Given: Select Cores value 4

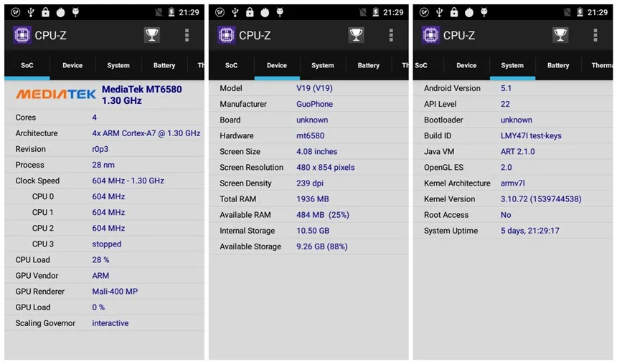Looking at the screenshot, I should pyautogui.click(x=95, y=117).
